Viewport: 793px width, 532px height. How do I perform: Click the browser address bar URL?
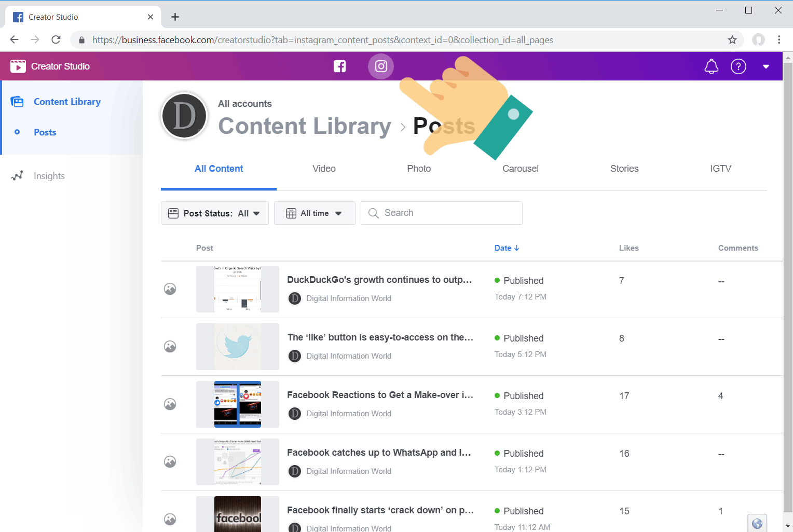point(323,40)
